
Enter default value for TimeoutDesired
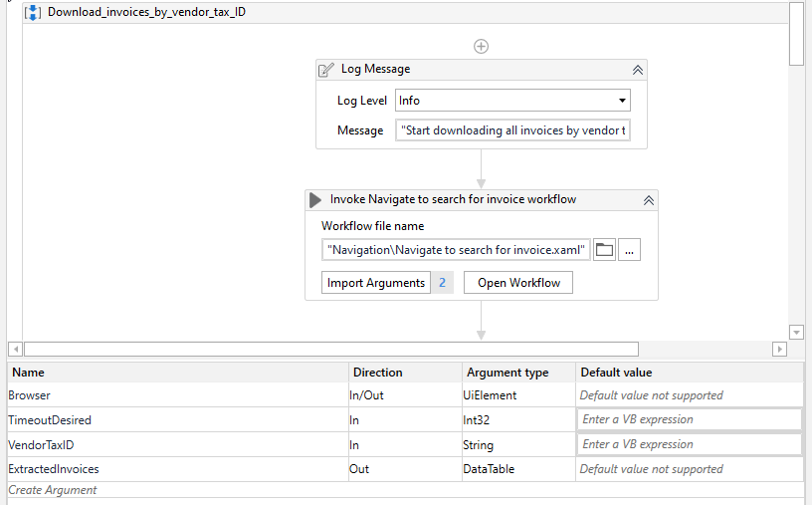click(x=689, y=419)
